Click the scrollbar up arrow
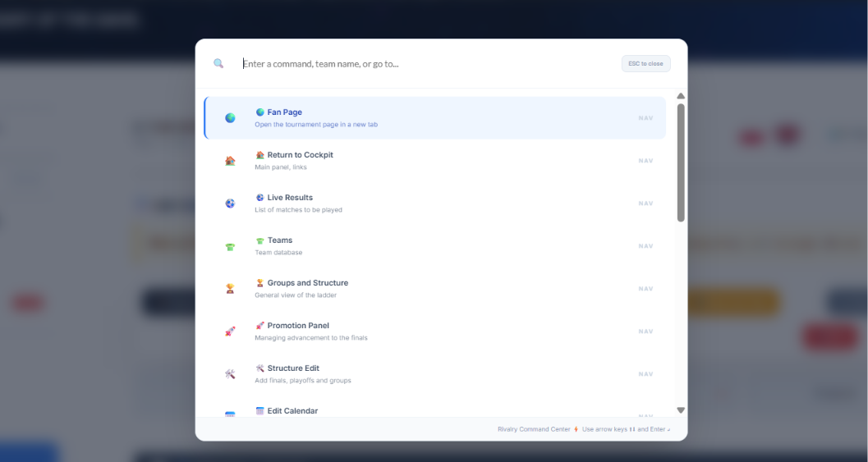Screen dimensions: 868x462 coord(681,96)
